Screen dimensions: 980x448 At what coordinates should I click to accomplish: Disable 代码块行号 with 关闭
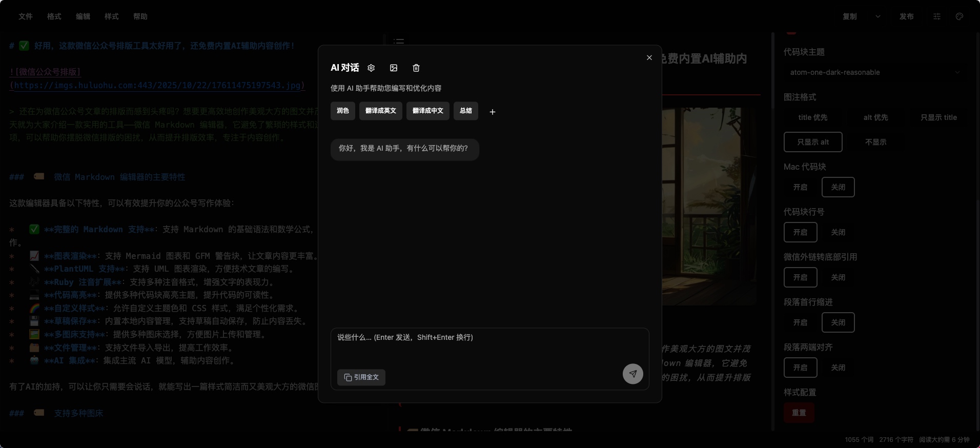[838, 232]
